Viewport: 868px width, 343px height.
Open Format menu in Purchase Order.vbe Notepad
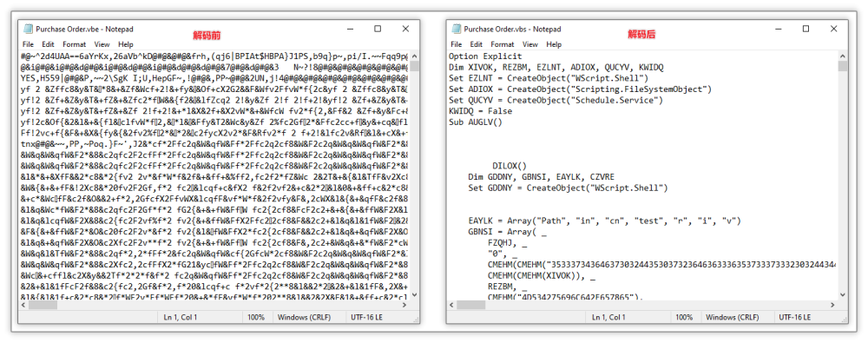[x=74, y=44]
